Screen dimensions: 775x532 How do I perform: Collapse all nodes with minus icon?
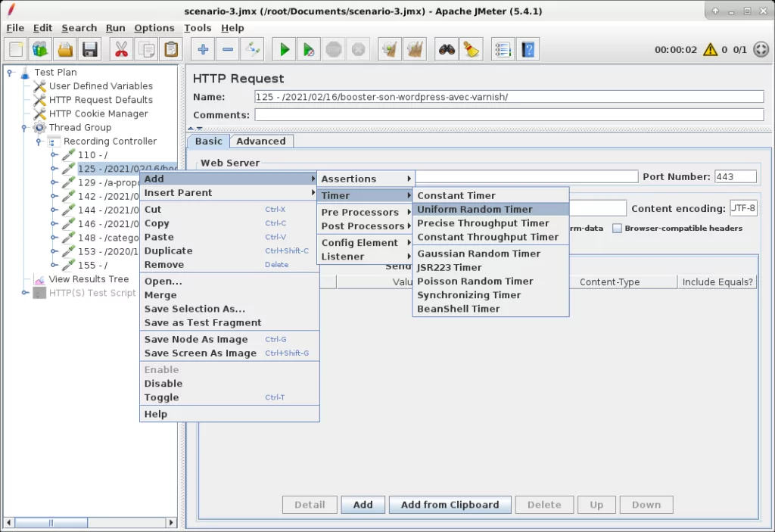coord(228,49)
